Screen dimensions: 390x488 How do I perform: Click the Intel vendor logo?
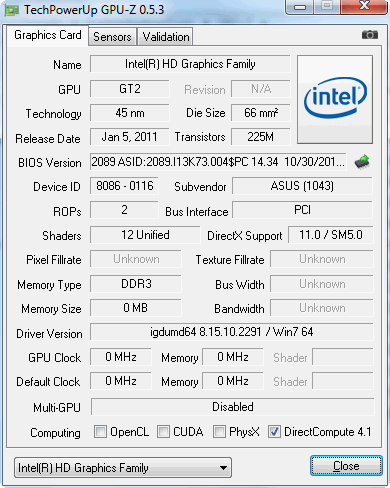335,99
